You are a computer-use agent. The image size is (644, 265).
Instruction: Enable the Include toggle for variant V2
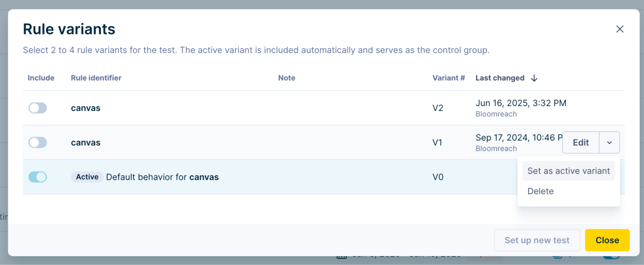[38, 108]
